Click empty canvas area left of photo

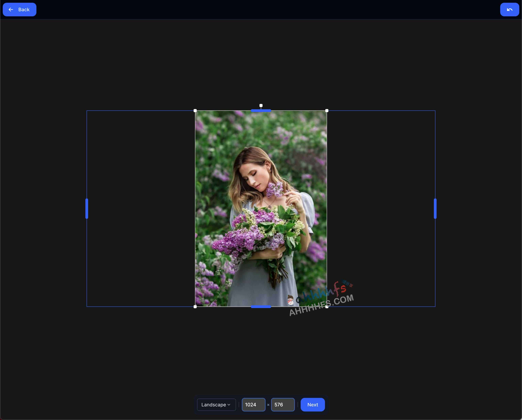tap(140, 208)
